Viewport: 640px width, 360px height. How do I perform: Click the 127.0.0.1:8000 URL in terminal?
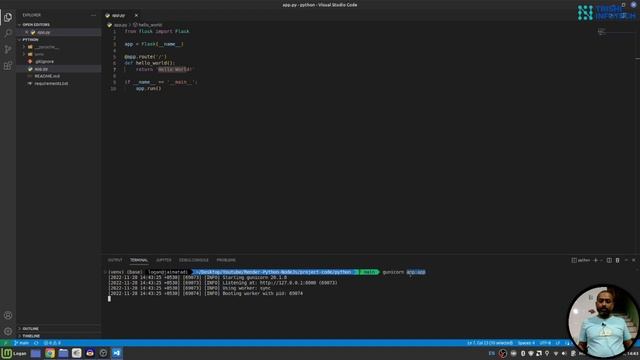pyautogui.click(x=288, y=283)
